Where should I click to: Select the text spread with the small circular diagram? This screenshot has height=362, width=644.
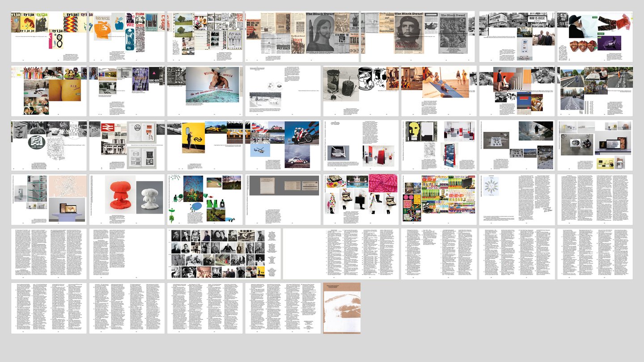pos(517,200)
